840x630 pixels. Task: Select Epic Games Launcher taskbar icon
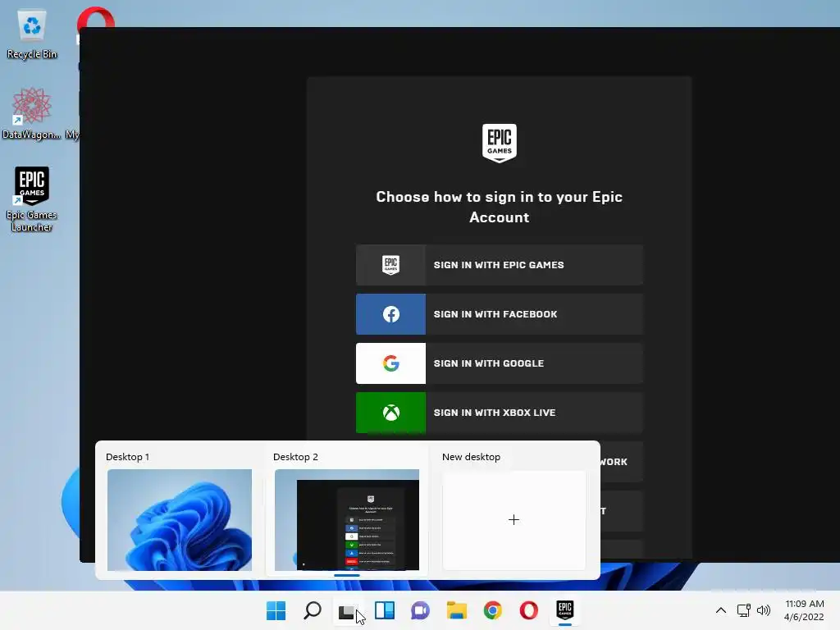564,610
